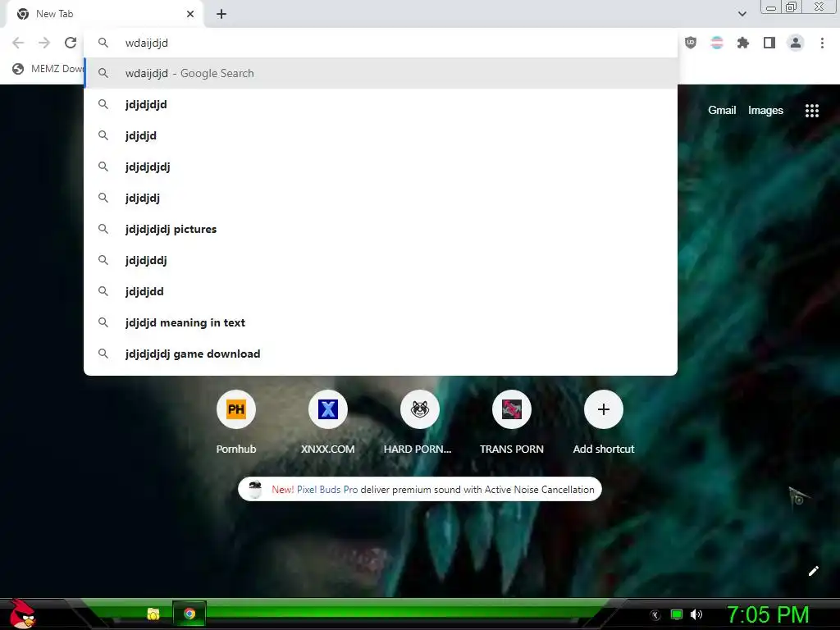Open the Google apps grid

812,111
